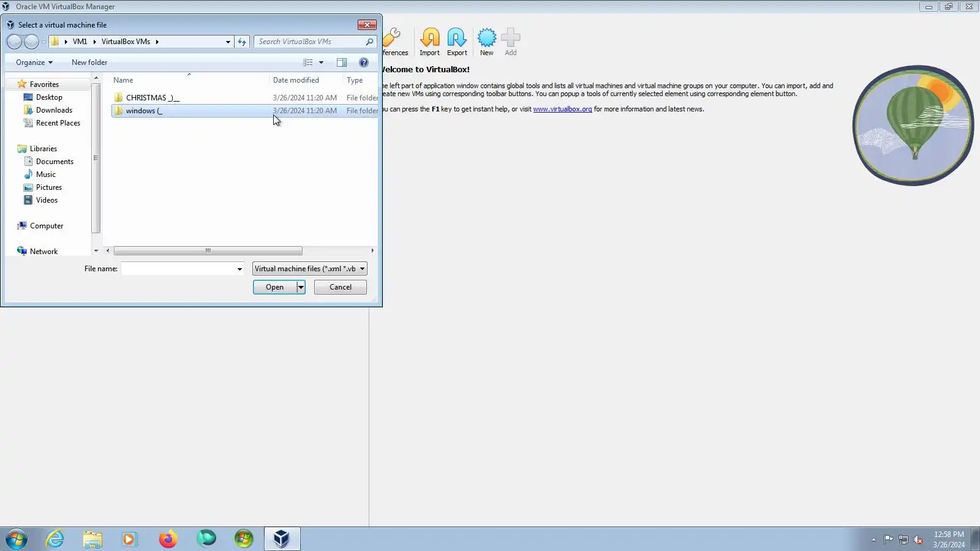
Task: Select Favorites in the navigation pane
Action: point(44,84)
